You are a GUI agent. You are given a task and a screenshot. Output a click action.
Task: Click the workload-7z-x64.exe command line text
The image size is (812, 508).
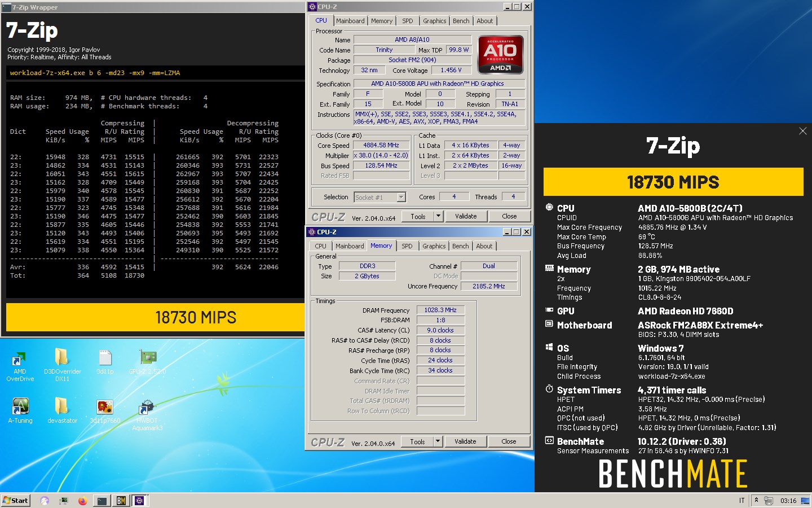95,73
